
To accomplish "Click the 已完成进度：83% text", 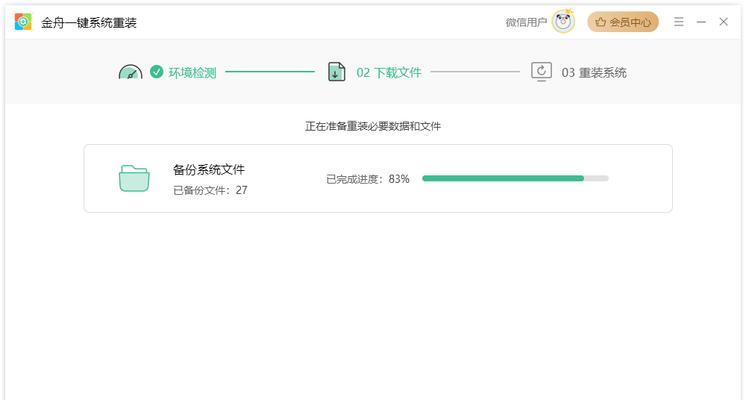I will coord(368,179).
